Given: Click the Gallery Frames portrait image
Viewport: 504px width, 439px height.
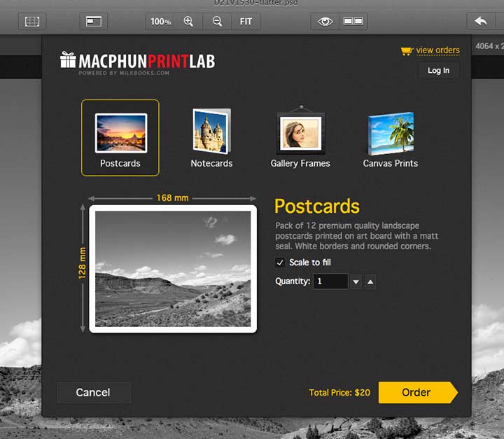Looking at the screenshot, I should tap(301, 134).
